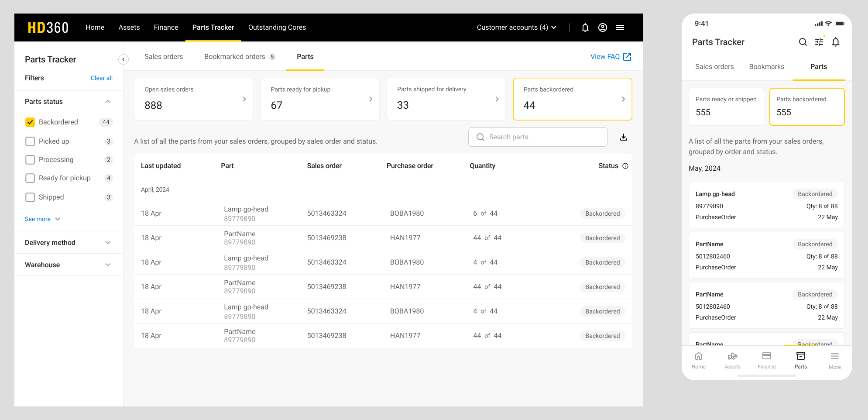Switch to Bookmarked orders tab
Screen dimensions: 868x420
tap(240, 57)
